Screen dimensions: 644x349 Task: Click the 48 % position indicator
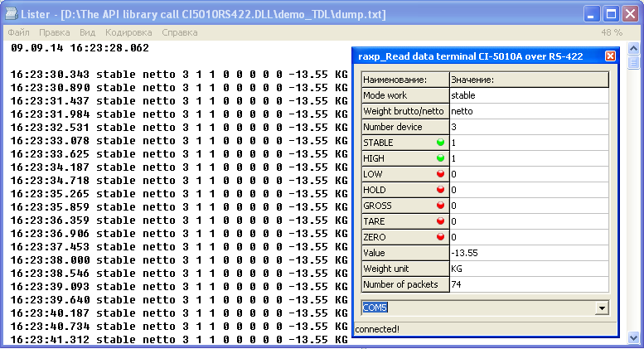pos(612,32)
